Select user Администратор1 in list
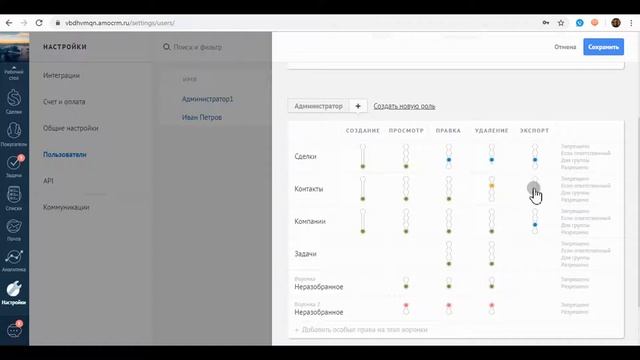640x360 pixels. 207,99
